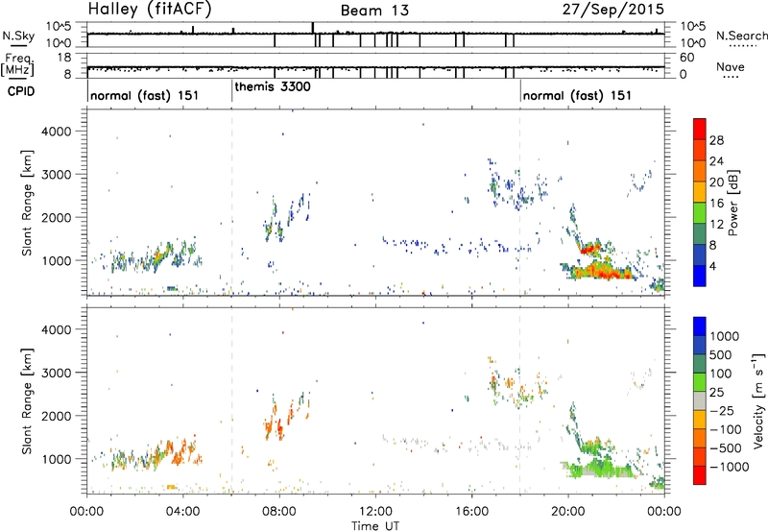Click the dashed CPID boundary line at 06:00 in power panel
Image resolution: width=768 pixels, height=532 pixels.
(231, 203)
